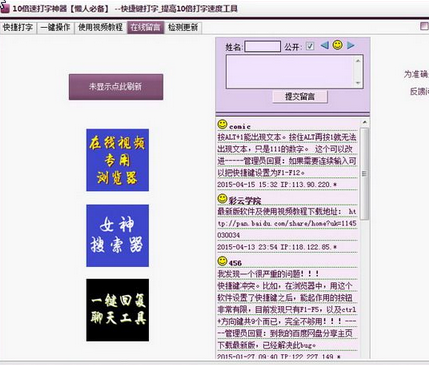Screen dimensions: 429x365
Task: Click timestamp 2015-04-15 15:32
Action: click(x=247, y=185)
